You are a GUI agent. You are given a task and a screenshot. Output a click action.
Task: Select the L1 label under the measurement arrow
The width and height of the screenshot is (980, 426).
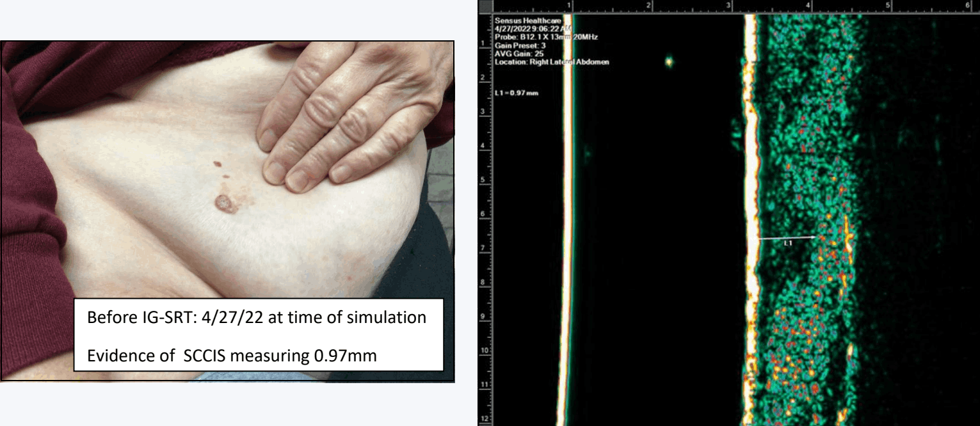click(x=789, y=243)
